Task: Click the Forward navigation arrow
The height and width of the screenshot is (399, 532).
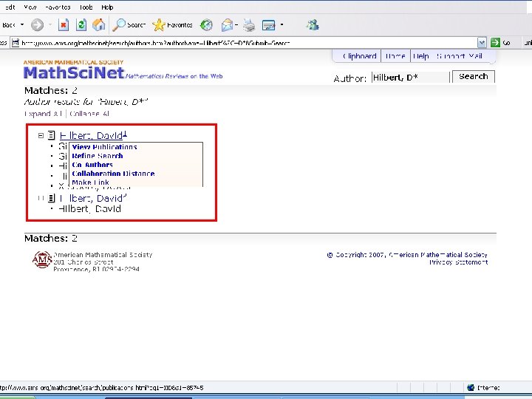Action: coord(38,25)
